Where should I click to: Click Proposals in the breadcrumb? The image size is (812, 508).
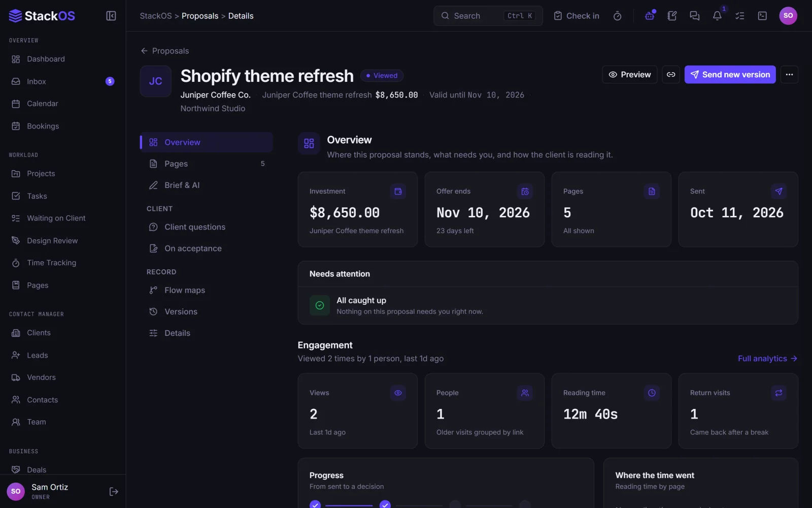(x=200, y=16)
